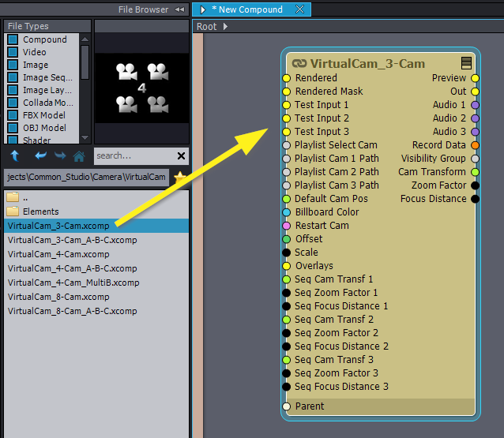Toggle the Video file type checkbox

click(x=13, y=52)
